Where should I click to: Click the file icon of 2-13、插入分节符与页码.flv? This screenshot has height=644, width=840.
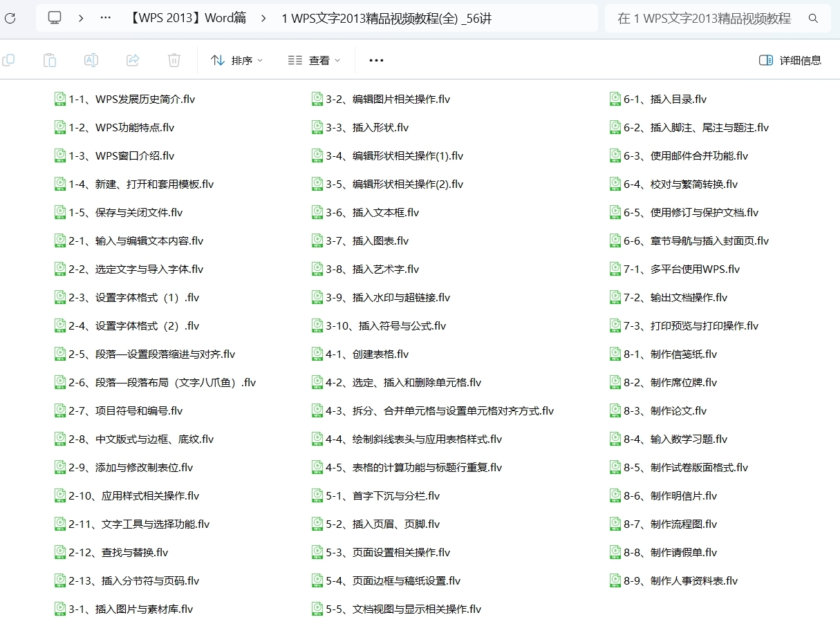click(61, 580)
